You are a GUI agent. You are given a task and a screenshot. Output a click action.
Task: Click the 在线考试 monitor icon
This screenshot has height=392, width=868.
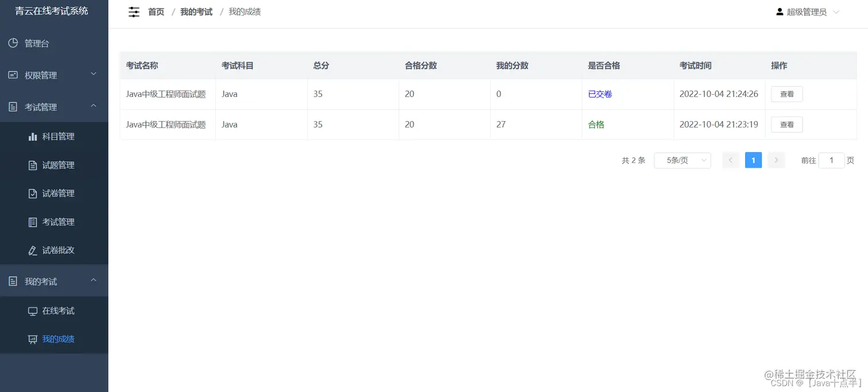33,311
